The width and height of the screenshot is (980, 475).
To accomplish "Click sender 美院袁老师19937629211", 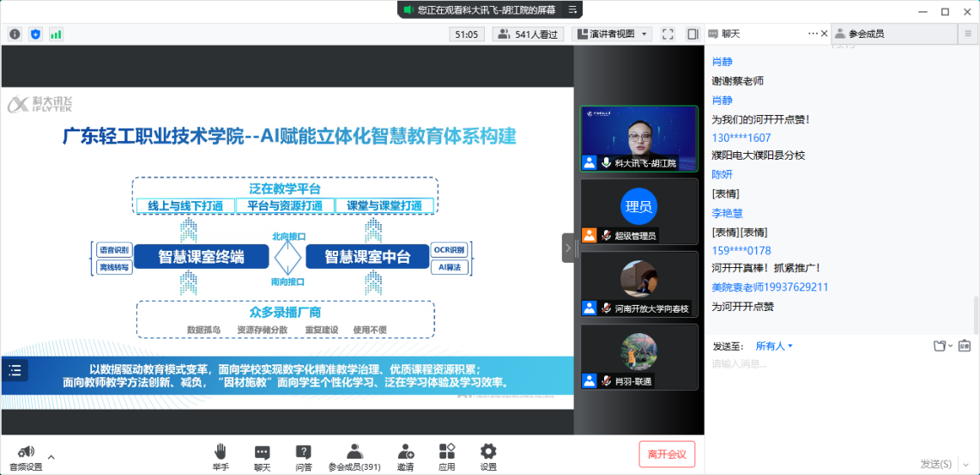I will pos(770,287).
